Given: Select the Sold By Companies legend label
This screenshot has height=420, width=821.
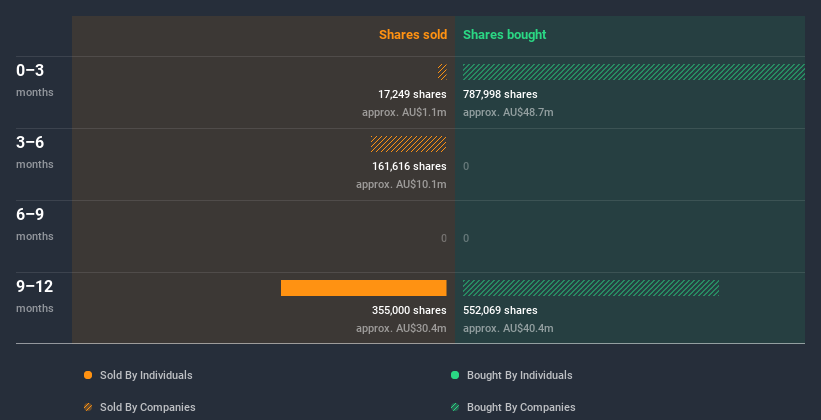Looking at the screenshot, I should [x=148, y=407].
